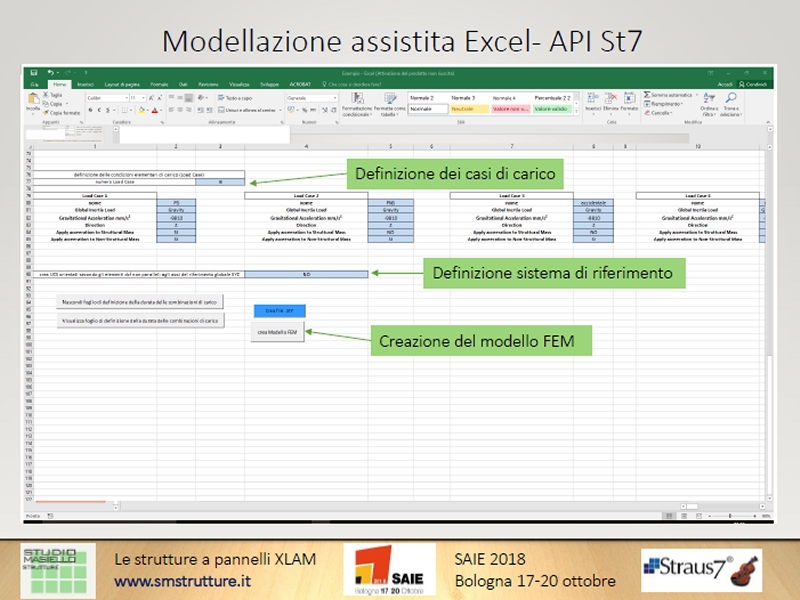Toggle bold formatting in Carattere group
Image resolution: width=800 pixels, height=600 pixels.
coord(88,109)
